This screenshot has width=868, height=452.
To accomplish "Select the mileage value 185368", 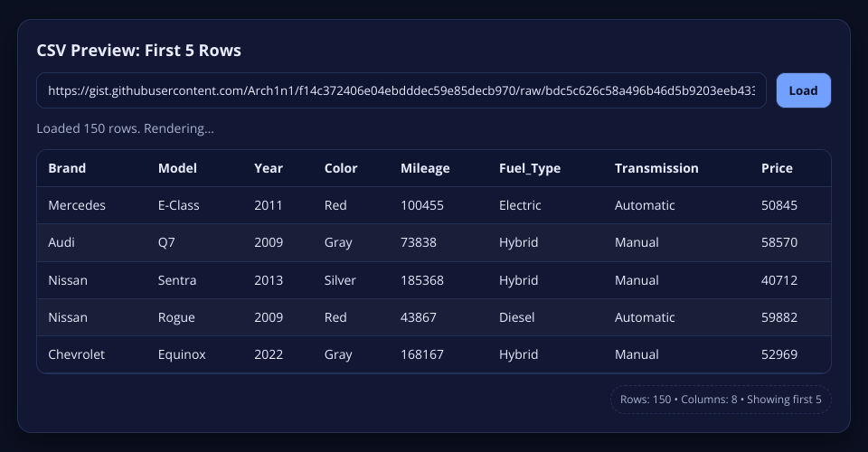I will click(422, 280).
